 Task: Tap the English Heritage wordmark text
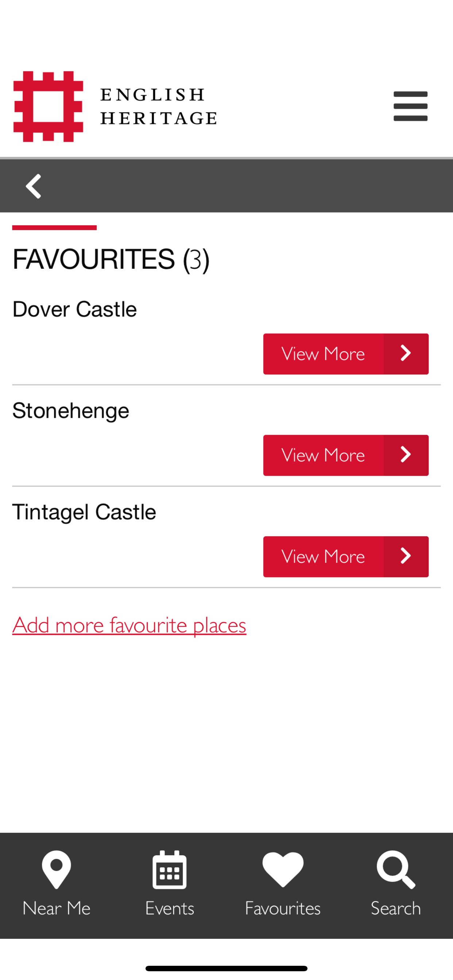tap(158, 106)
